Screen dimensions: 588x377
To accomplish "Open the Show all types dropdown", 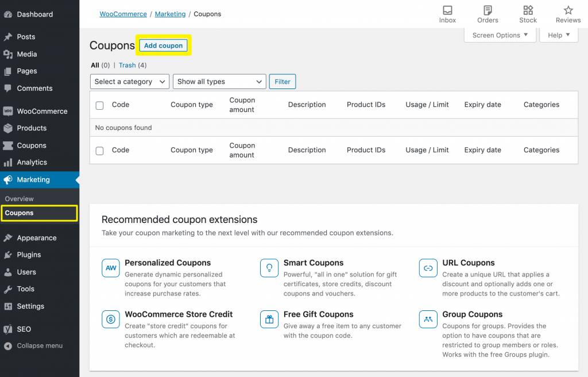I will pyautogui.click(x=219, y=82).
